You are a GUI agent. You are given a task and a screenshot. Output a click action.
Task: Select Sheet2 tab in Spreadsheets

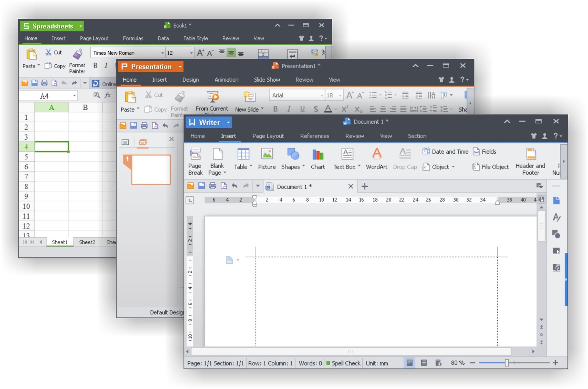tap(87, 242)
